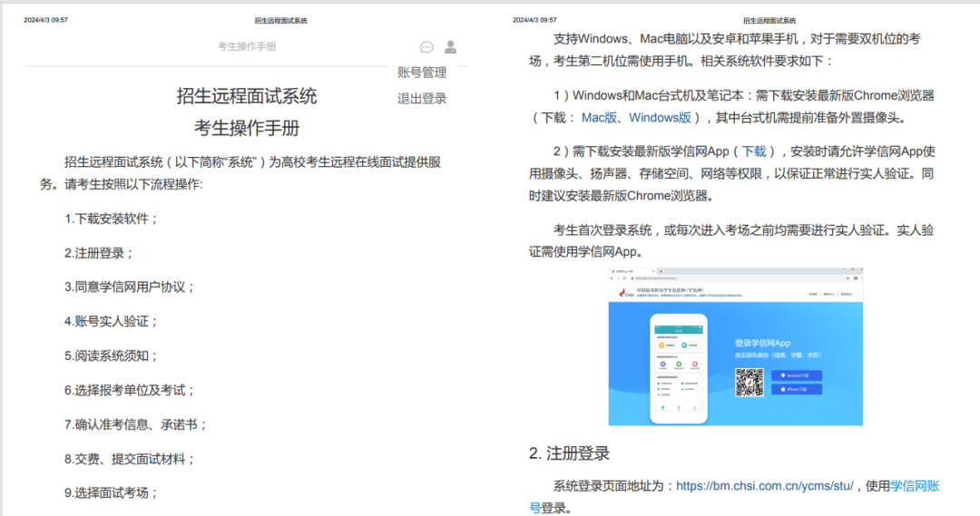Viewport: 980px width, 516px height.
Task: Click the Android下载 button in screenshot
Action: tap(797, 375)
